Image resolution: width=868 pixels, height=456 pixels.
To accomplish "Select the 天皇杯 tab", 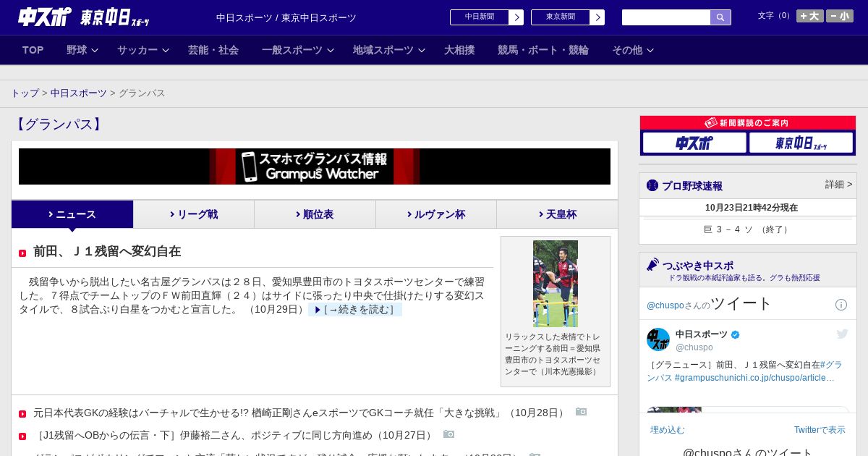I will (x=557, y=214).
